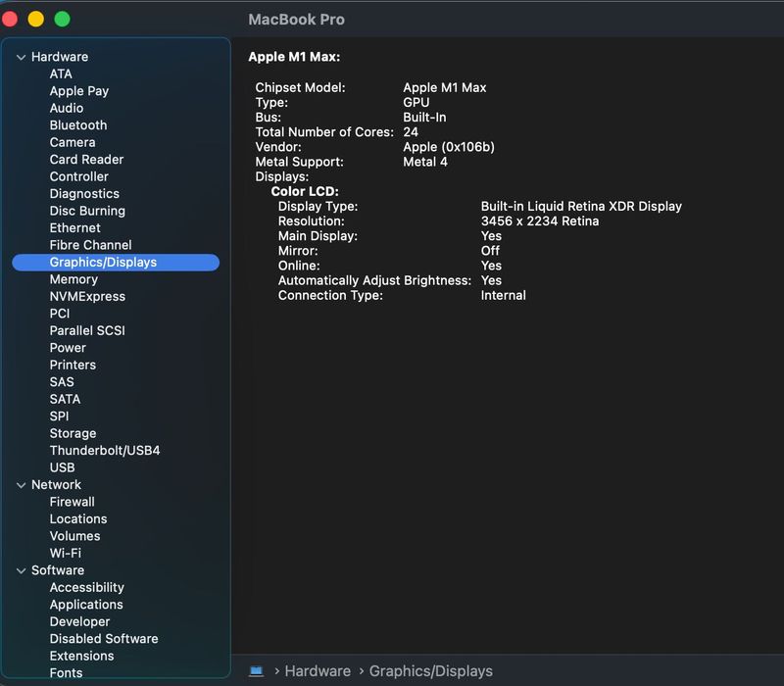
Task: Open Wi-Fi under Network
Action: pos(66,553)
